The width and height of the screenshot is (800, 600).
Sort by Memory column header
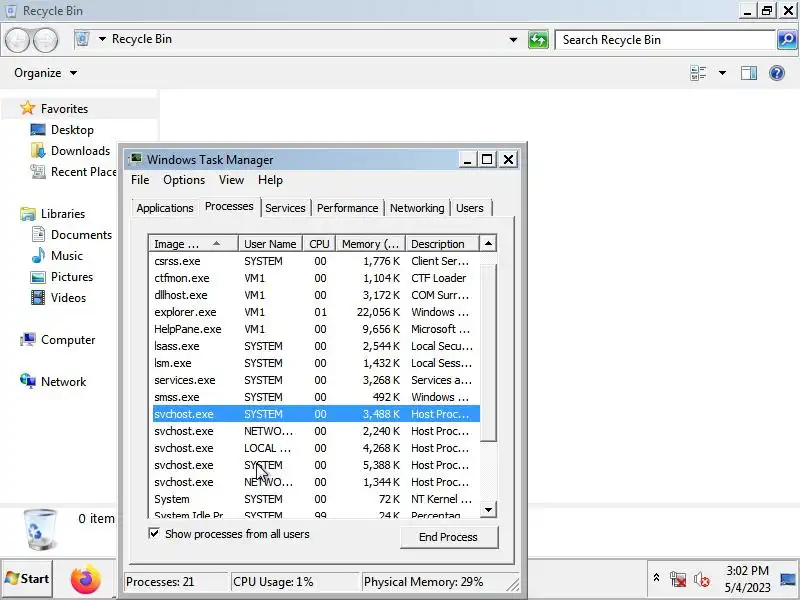370,244
